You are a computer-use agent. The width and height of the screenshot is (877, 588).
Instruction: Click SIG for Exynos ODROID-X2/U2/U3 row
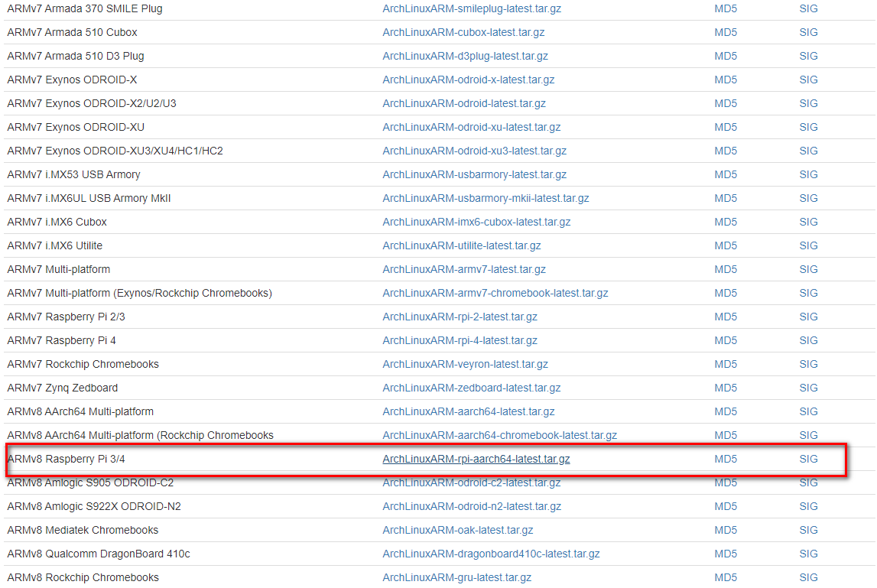(808, 103)
